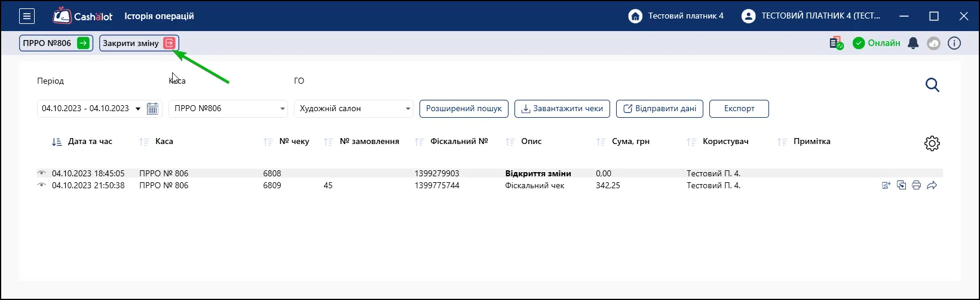Open the table settings gear
Viewport: 980px width, 300px height.
coord(932,143)
